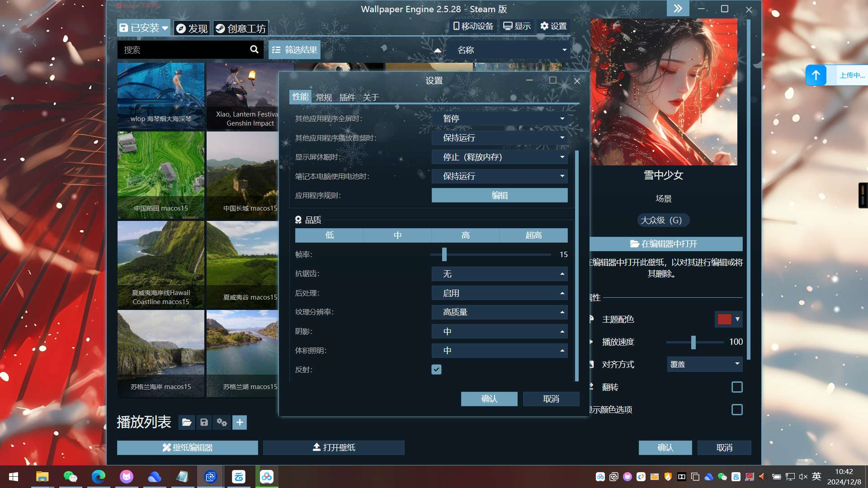
Task: Open File Explorer from taskbar
Action: pyautogui.click(x=42, y=477)
